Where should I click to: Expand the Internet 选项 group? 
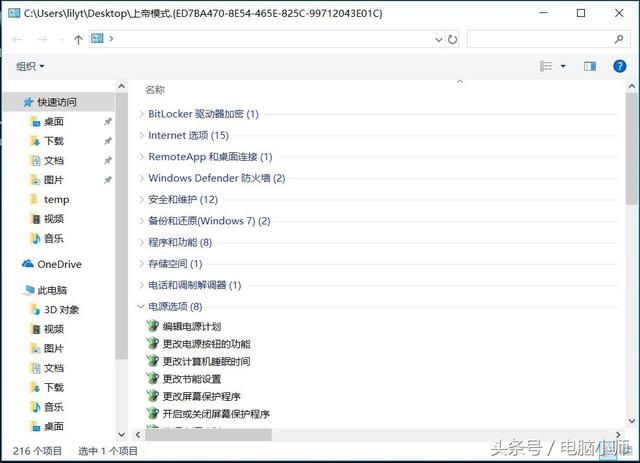click(141, 135)
